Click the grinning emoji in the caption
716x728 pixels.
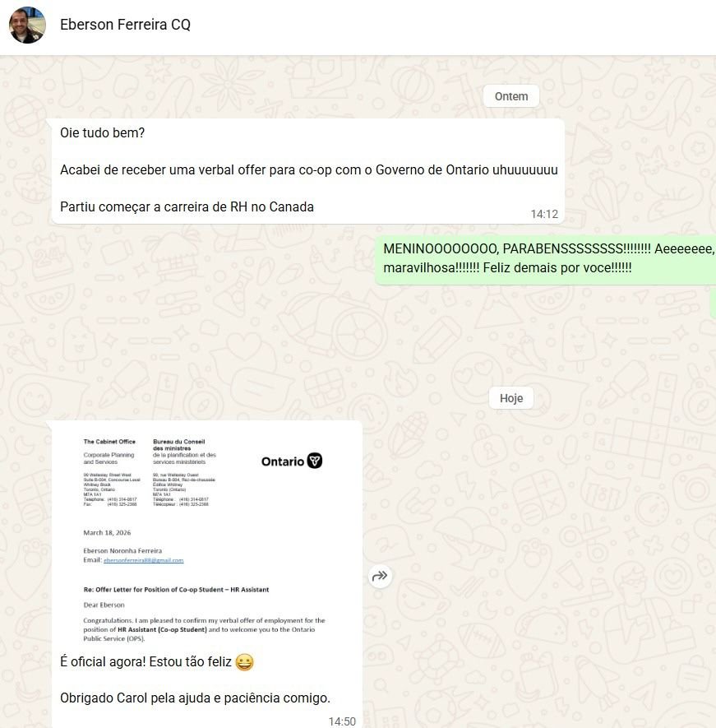click(244, 661)
